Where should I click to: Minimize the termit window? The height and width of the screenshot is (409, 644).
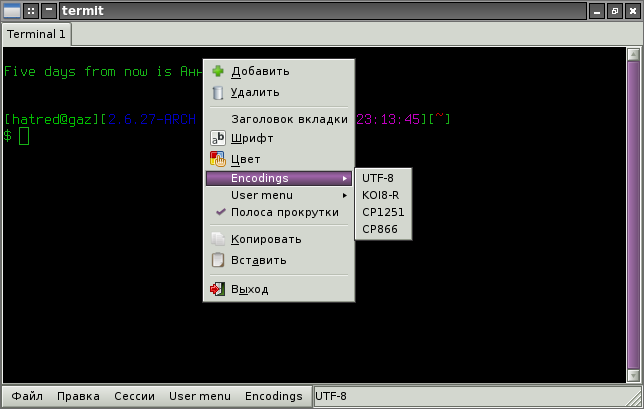click(597, 11)
